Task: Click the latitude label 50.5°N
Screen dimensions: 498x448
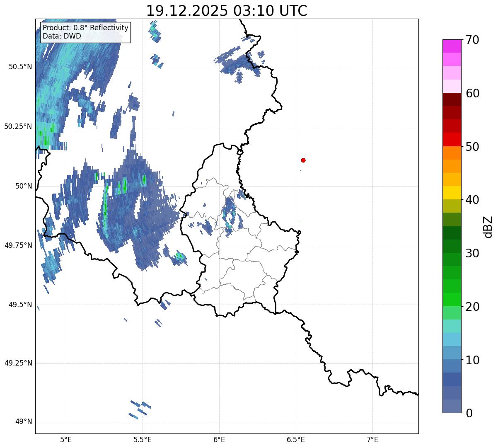Action: (20, 67)
